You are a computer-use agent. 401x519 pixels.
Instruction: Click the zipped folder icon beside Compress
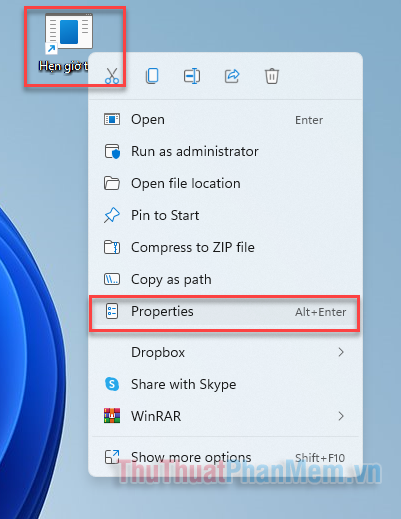[112, 247]
